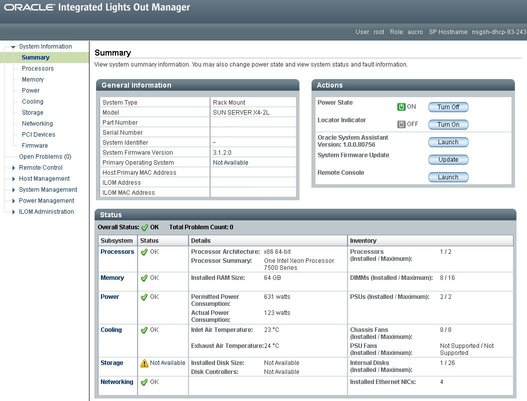Open the Memory navigation item
This screenshot has width=527, height=401.
point(33,80)
